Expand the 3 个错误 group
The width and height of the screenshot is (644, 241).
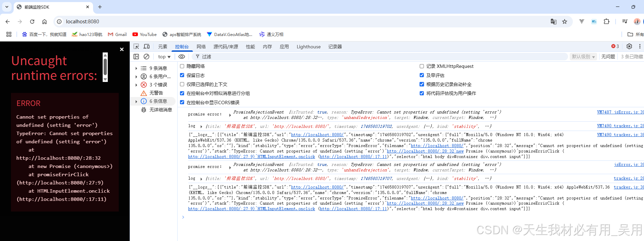[x=136, y=85]
